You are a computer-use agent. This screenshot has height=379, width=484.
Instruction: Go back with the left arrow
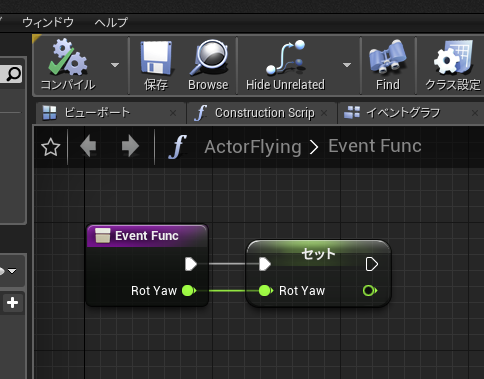click(89, 146)
